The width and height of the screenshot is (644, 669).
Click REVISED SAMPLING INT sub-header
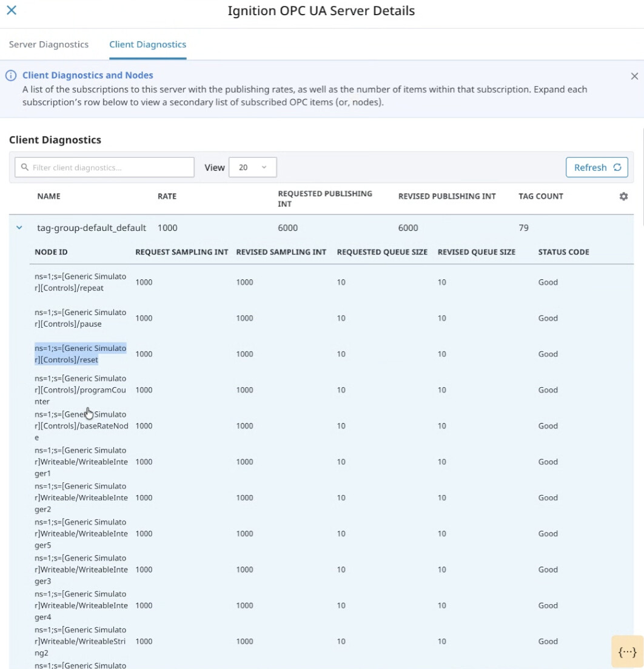click(281, 251)
